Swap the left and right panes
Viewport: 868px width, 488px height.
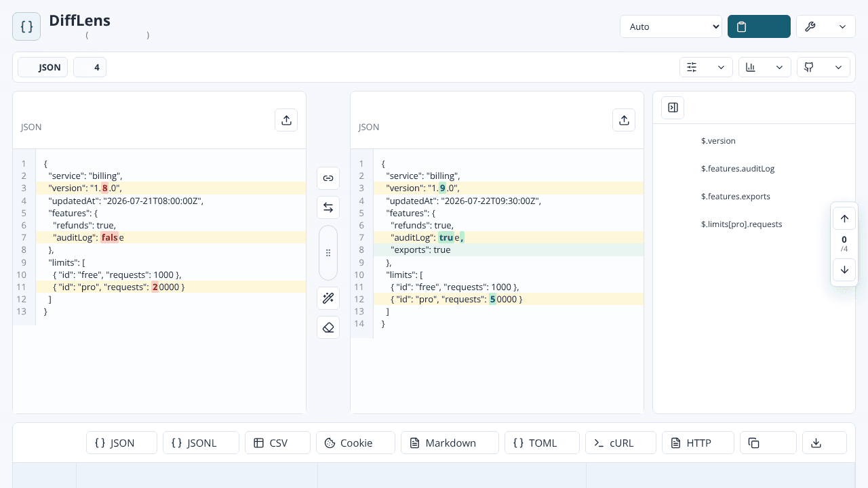point(328,207)
